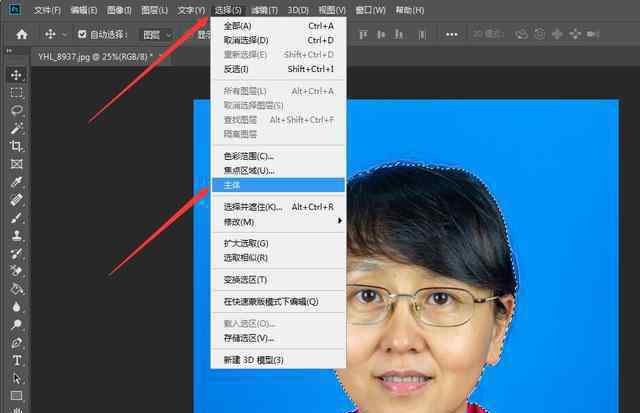This screenshot has height=413, width=640.
Task: Select the Move tool in toolbar
Action: 16,75
